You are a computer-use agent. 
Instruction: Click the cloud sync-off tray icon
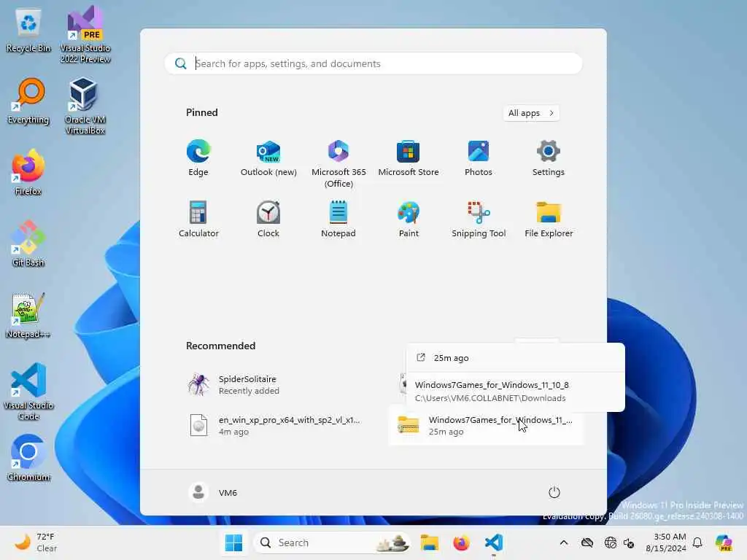click(x=587, y=542)
